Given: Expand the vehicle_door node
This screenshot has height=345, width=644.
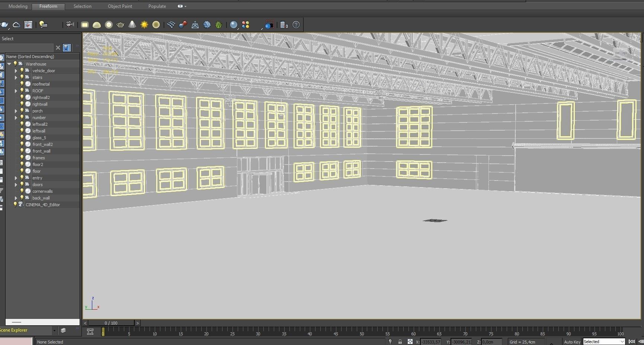Looking at the screenshot, I should pos(16,71).
